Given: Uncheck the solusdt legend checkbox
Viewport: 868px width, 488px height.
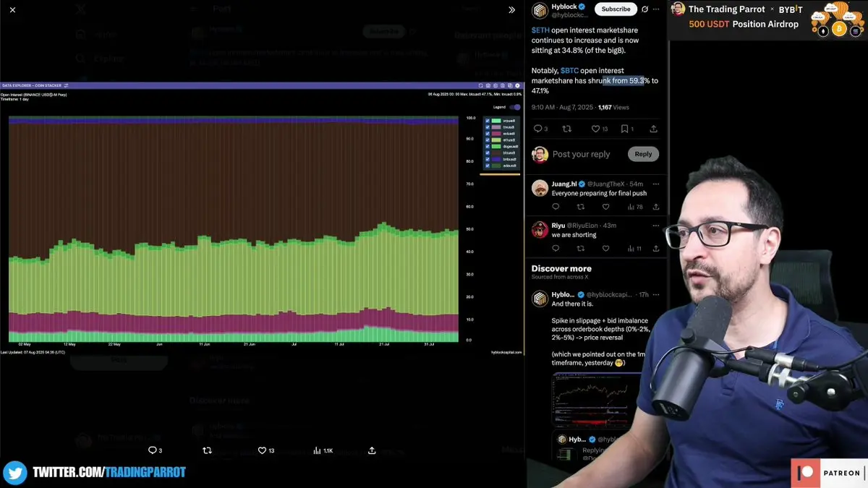Looking at the screenshot, I should 488,134.
